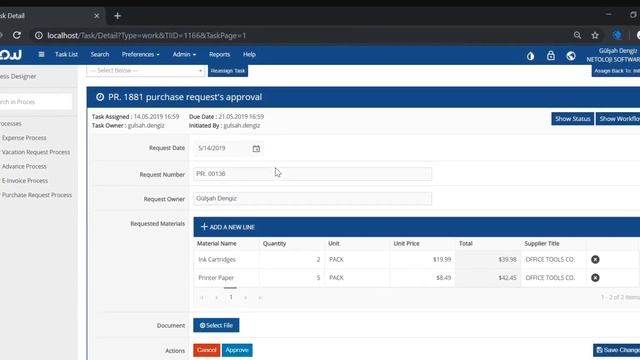Sort by Supplier Title column header

tap(542, 244)
